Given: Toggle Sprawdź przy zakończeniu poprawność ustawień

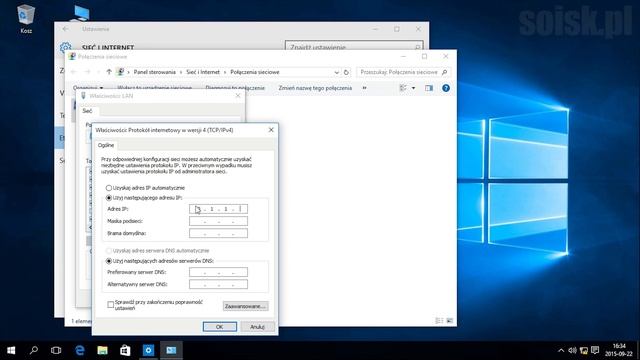Looking at the screenshot, I should coord(110,305).
